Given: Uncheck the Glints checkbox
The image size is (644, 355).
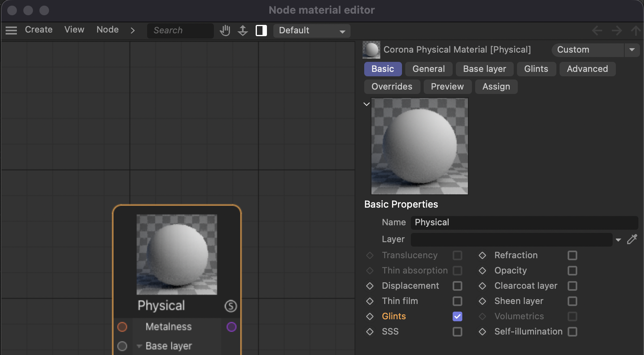Looking at the screenshot, I should [457, 316].
